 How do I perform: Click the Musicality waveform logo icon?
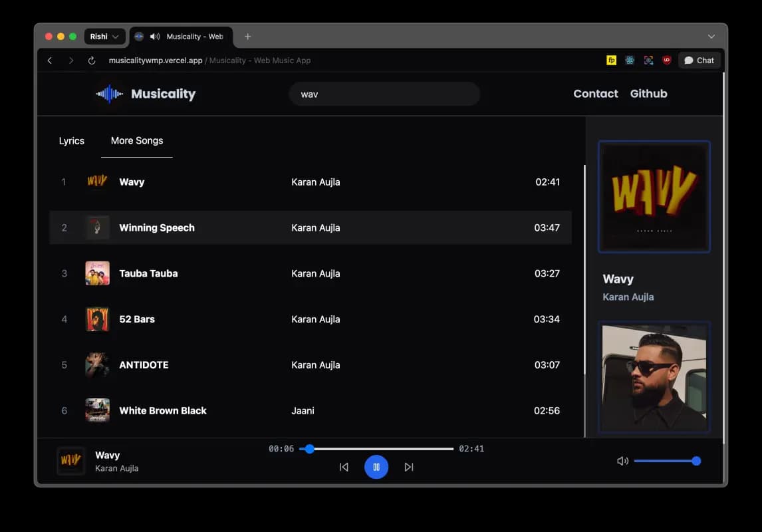109,94
